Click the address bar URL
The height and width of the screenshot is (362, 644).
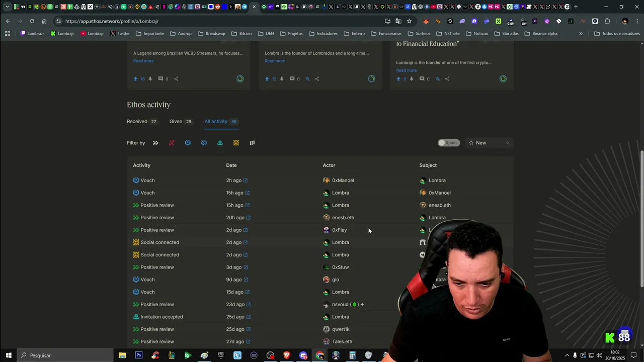[112, 21]
